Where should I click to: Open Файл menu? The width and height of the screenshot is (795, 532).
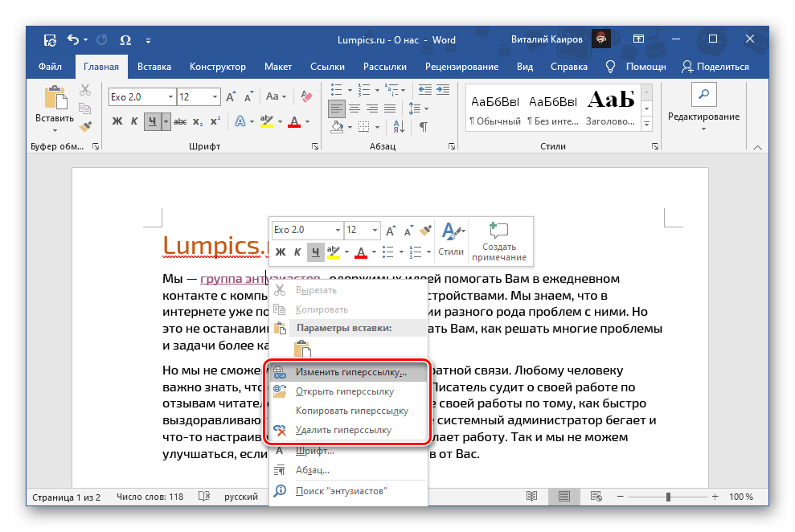click(x=50, y=67)
